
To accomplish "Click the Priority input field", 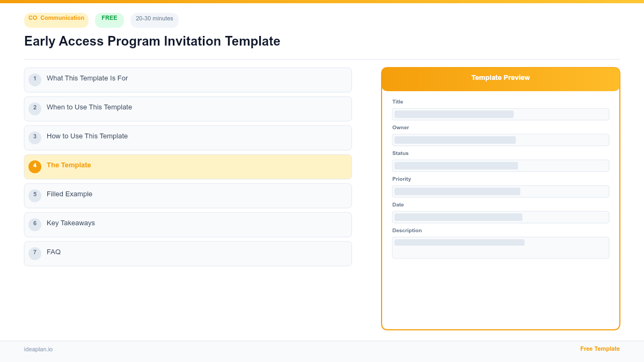I will tap(501, 191).
